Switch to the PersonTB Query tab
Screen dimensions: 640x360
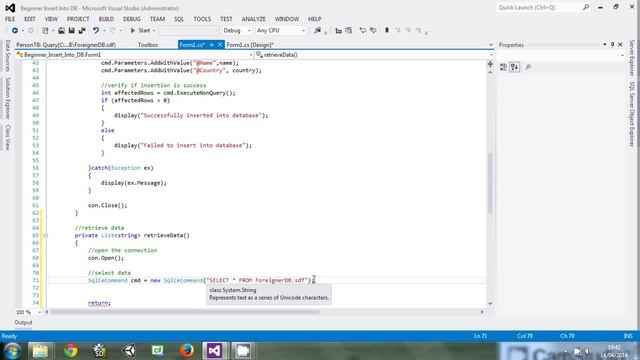[x=66, y=45]
